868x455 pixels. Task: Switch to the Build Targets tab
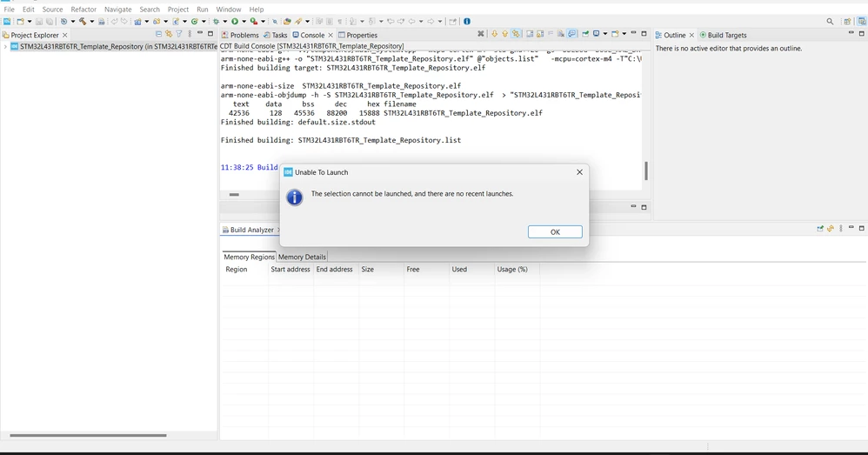point(723,35)
